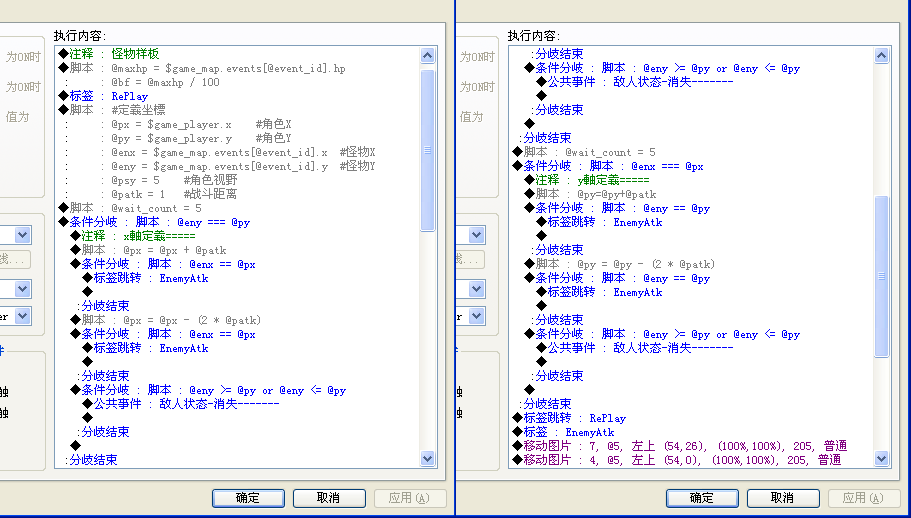Click 应用(A) button in left window
The image size is (911, 518).
pyautogui.click(x=410, y=498)
